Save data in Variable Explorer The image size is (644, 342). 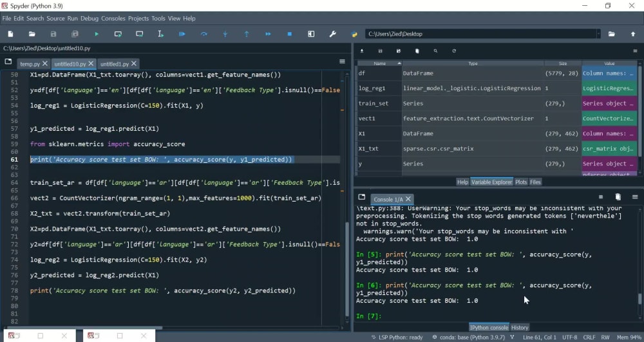[x=381, y=51]
